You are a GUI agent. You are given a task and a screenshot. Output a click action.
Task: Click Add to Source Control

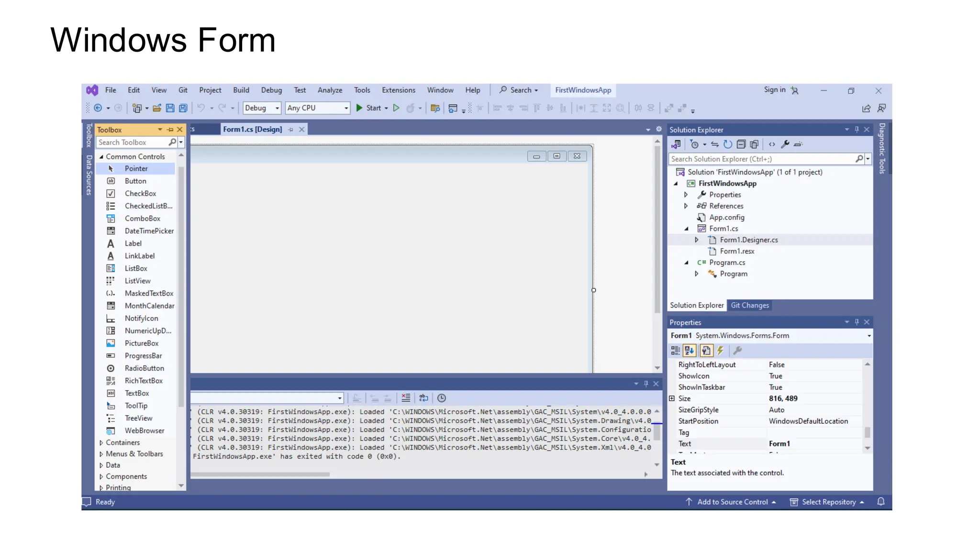point(731,502)
